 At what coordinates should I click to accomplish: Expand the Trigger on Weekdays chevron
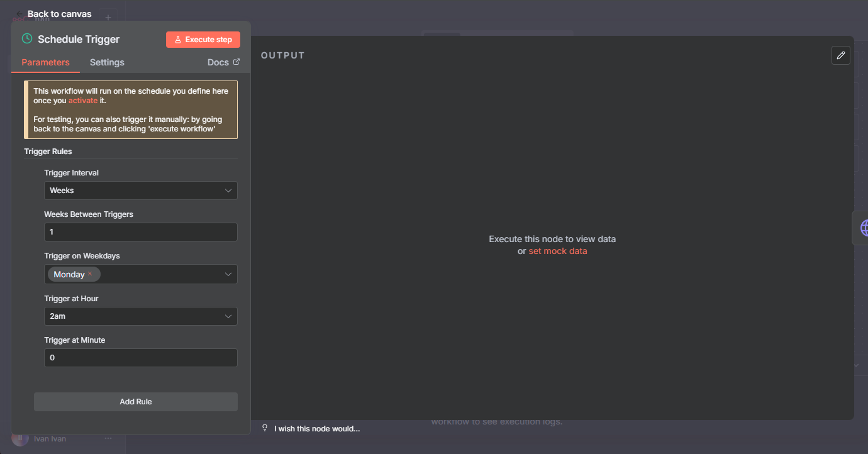[x=228, y=274]
